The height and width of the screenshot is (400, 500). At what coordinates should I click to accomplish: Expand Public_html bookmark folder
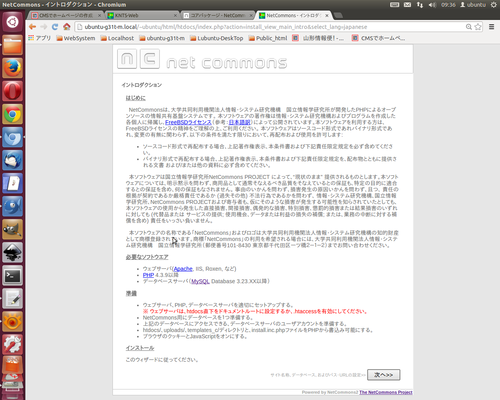click(268, 38)
